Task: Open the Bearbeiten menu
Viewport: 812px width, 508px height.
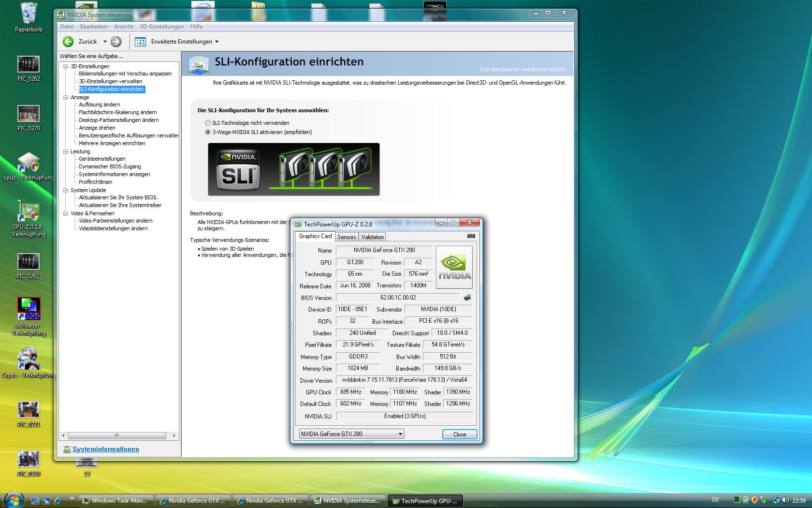Action: [94, 27]
